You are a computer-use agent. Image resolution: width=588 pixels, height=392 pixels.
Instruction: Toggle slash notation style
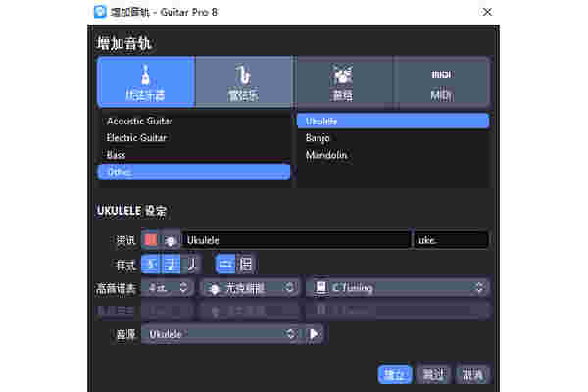point(190,264)
